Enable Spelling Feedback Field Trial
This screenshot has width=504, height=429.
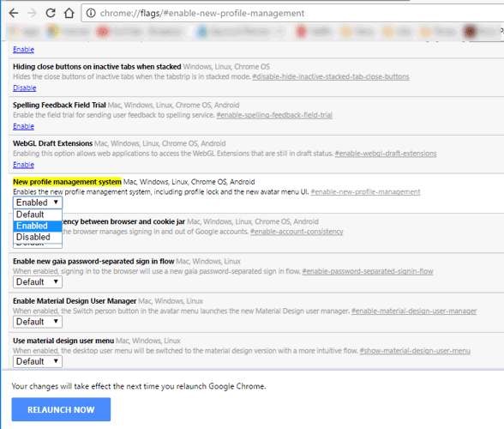click(x=23, y=126)
